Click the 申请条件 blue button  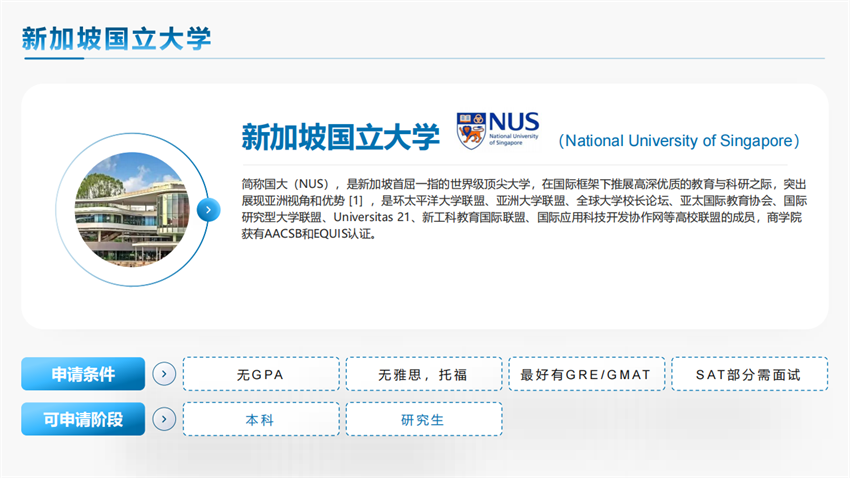pos(83,375)
